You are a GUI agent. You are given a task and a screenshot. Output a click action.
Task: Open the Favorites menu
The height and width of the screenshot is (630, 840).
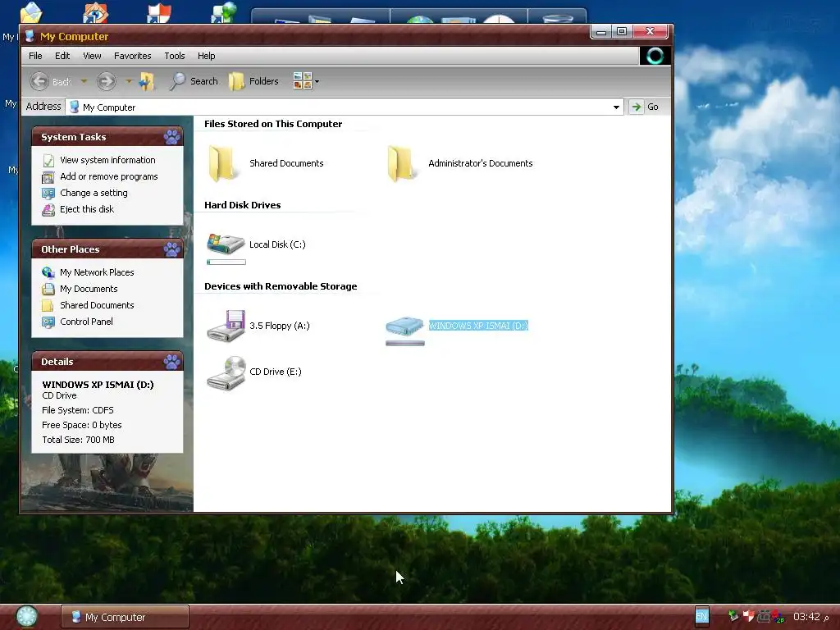pos(132,56)
